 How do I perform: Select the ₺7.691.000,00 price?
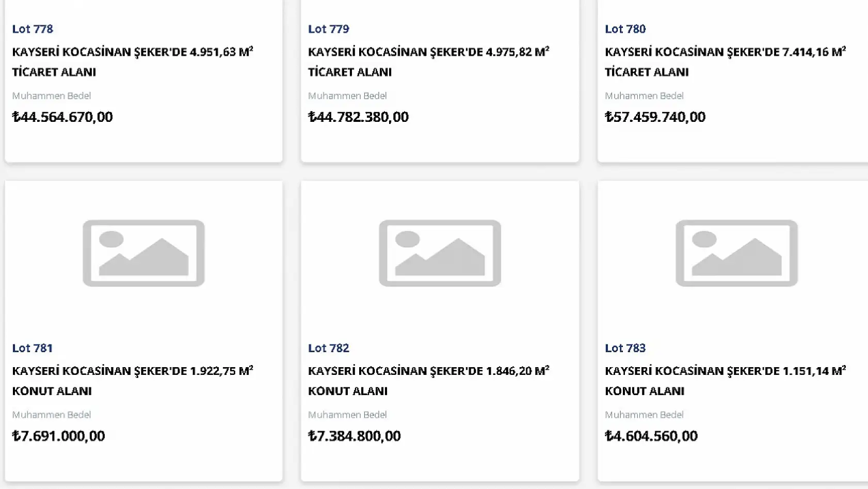pyautogui.click(x=58, y=436)
